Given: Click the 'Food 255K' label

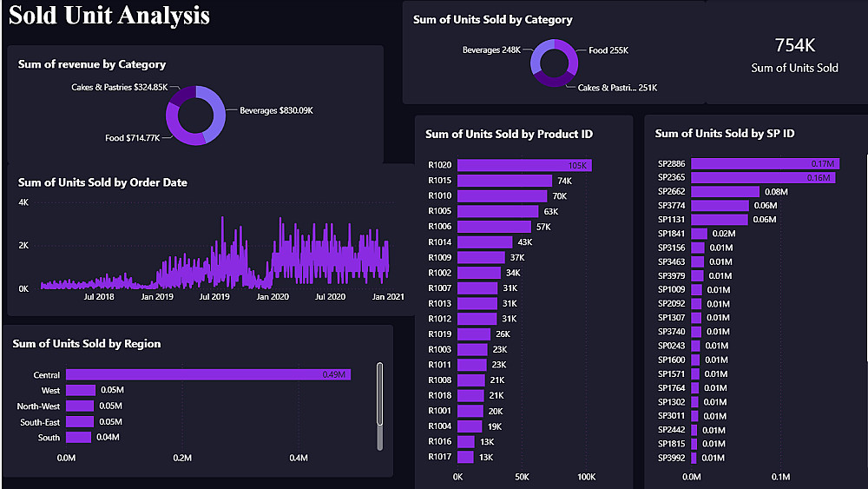Looking at the screenshot, I should click(x=608, y=50).
